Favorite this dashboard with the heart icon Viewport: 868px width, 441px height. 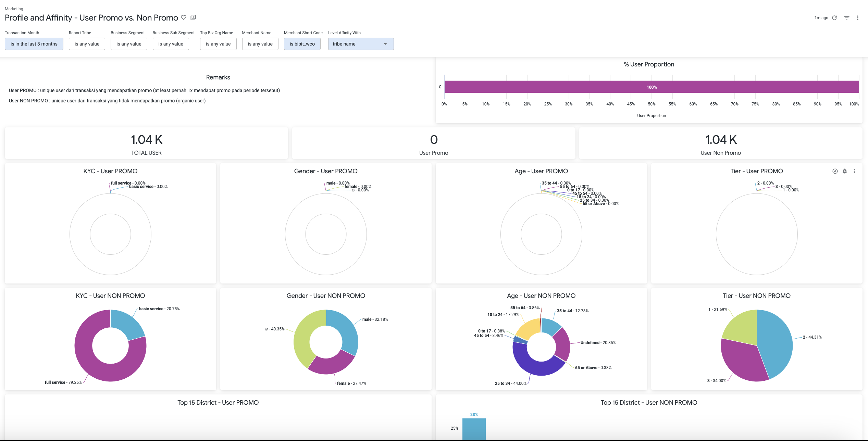pyautogui.click(x=184, y=17)
